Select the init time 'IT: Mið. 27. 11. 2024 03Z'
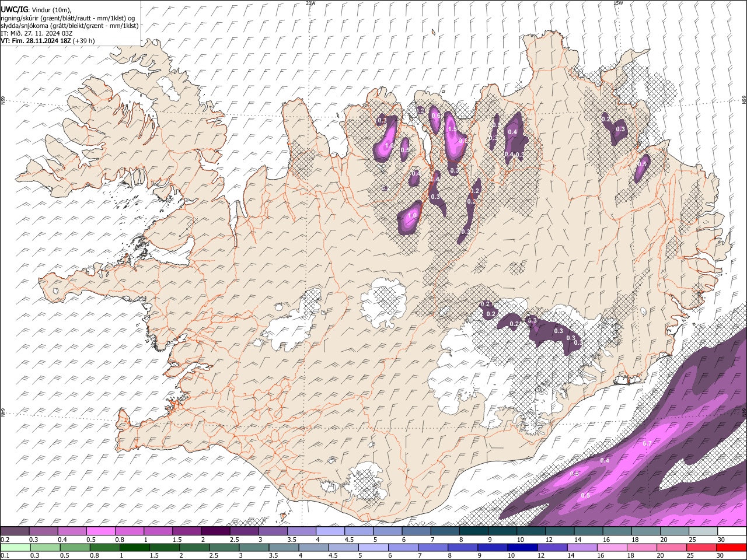 (x=36, y=33)
